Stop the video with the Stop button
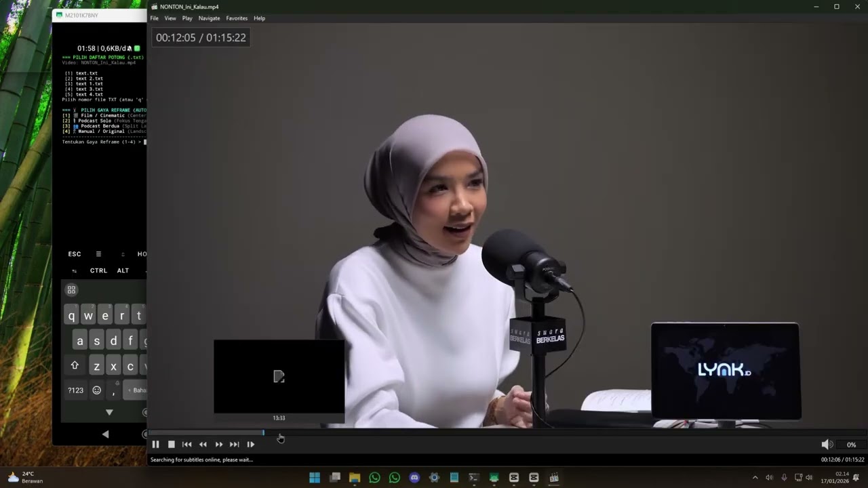The width and height of the screenshot is (868, 488). pyautogui.click(x=172, y=445)
